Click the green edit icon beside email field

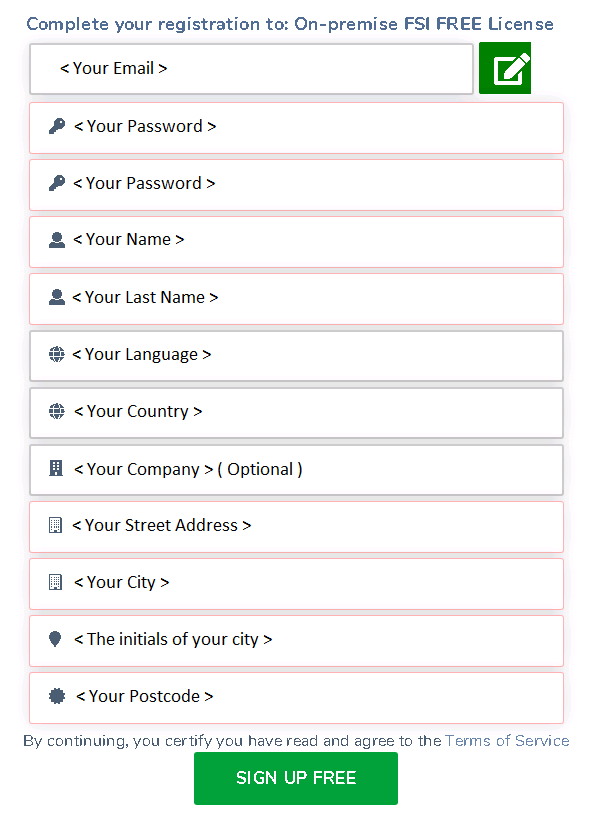tap(505, 68)
